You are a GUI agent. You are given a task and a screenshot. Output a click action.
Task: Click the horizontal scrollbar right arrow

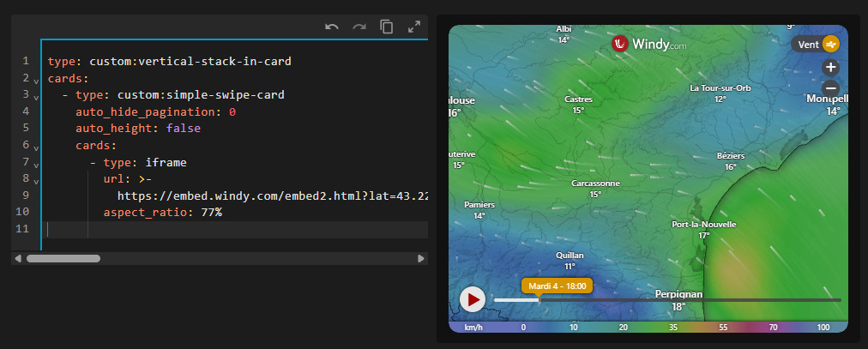(x=420, y=258)
